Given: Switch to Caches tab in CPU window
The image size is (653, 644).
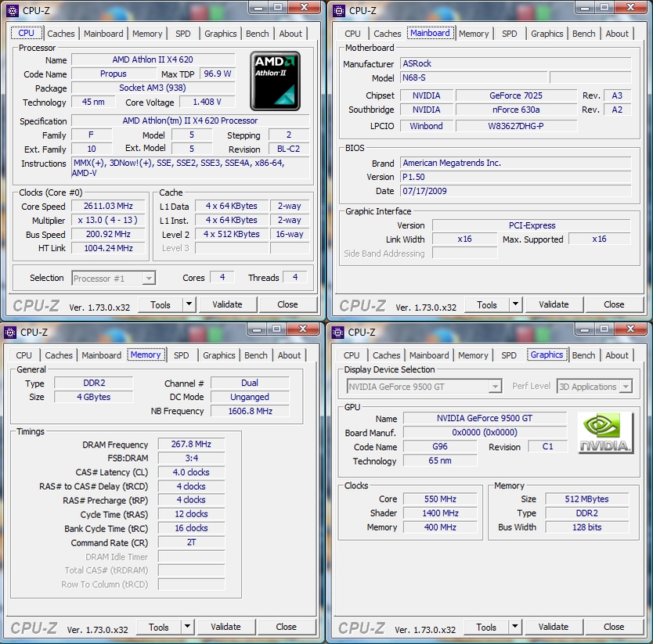Looking at the screenshot, I should (x=61, y=34).
